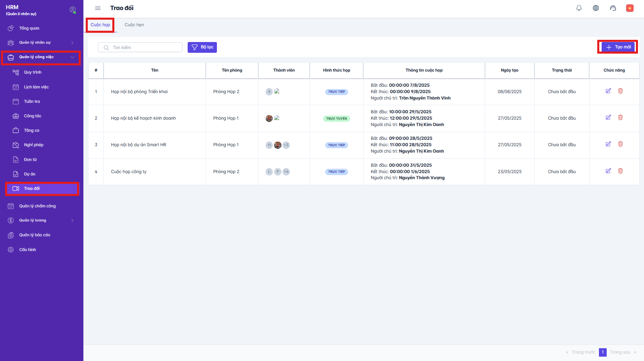Viewport: 644px width, 361px height.
Task: Select the Cuộc họp tab
Action: 100,25
